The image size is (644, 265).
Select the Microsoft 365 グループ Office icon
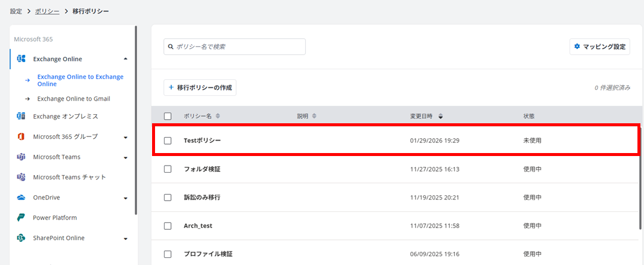tap(21, 136)
